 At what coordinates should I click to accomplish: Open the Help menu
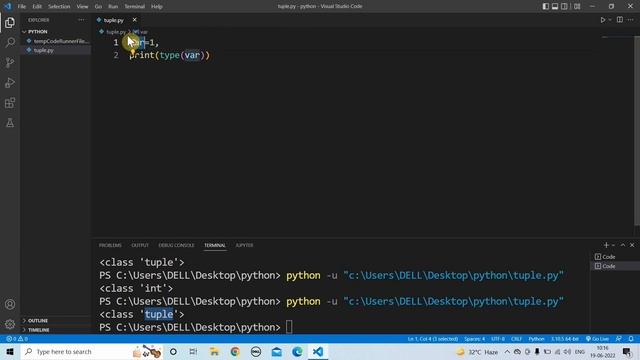[x=157, y=6]
